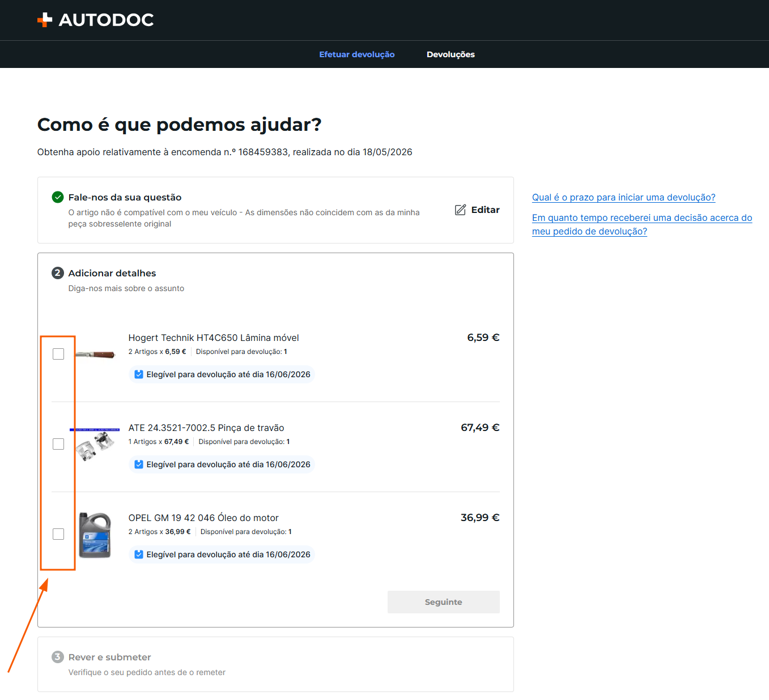Click the 6,59 € item price
The width and height of the screenshot is (769, 700).
point(483,338)
